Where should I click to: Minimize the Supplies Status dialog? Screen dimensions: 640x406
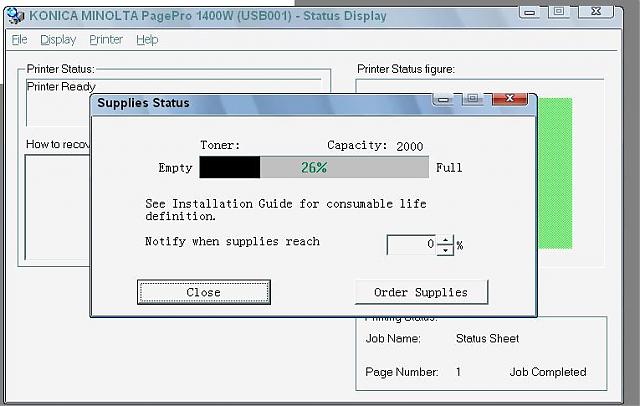click(444, 98)
